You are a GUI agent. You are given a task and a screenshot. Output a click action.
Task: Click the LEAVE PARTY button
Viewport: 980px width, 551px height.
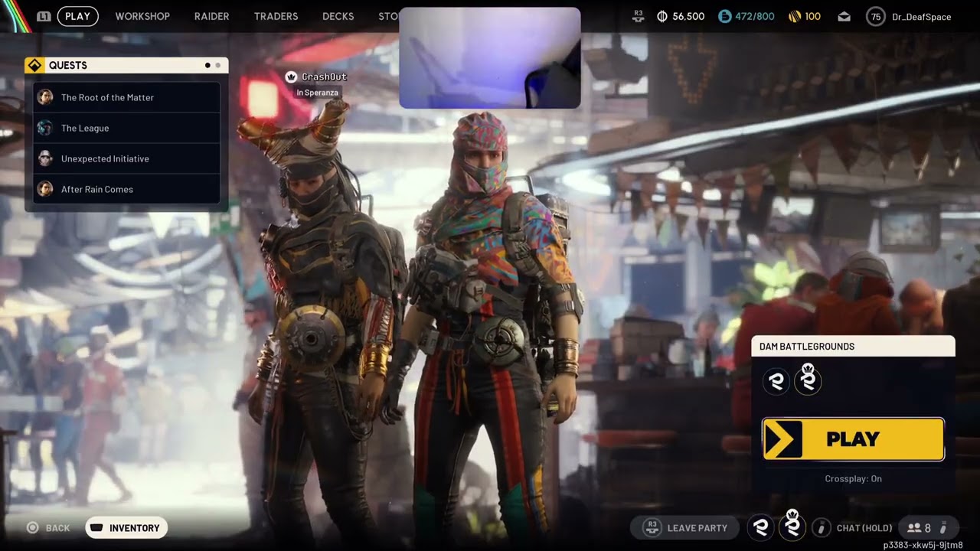684,528
